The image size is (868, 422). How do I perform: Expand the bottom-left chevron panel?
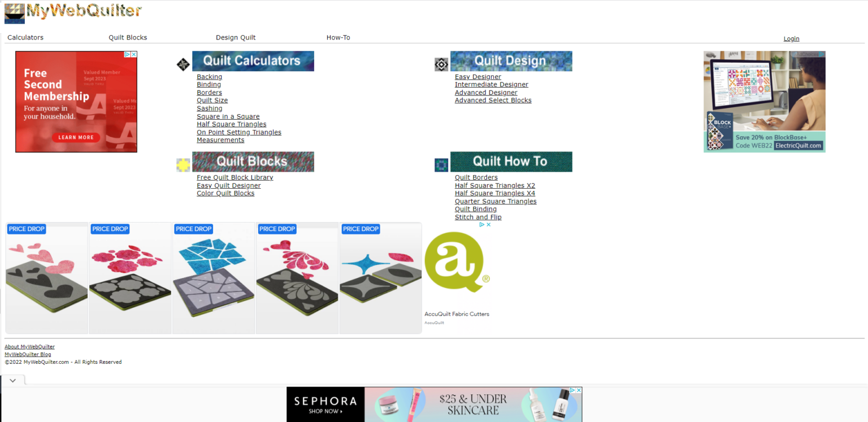tap(12, 380)
